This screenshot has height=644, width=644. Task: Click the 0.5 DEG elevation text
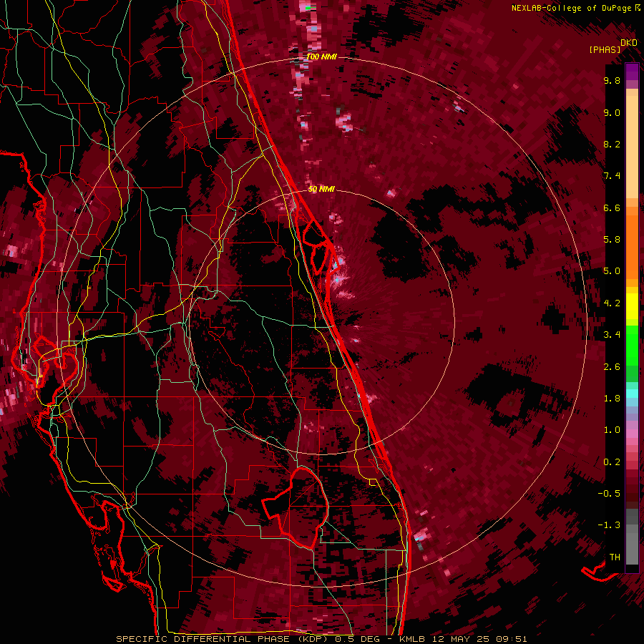tap(357, 639)
